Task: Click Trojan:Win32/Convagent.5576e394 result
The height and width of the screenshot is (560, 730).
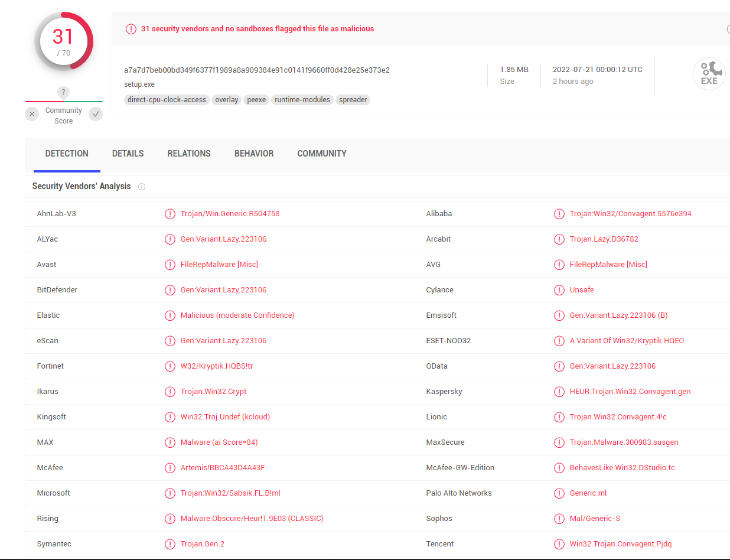Action: [631, 214]
